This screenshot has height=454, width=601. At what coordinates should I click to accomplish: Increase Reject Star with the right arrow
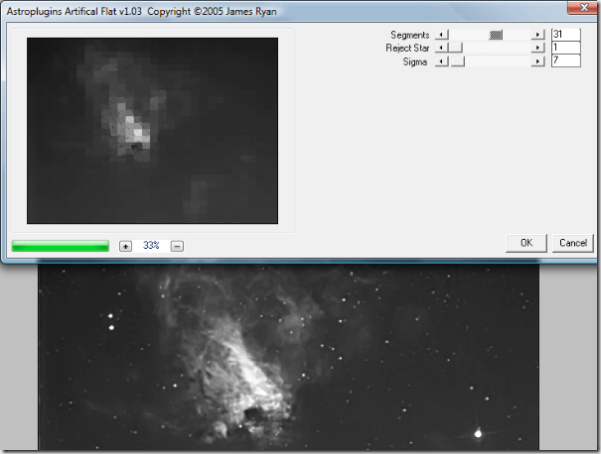pos(538,47)
